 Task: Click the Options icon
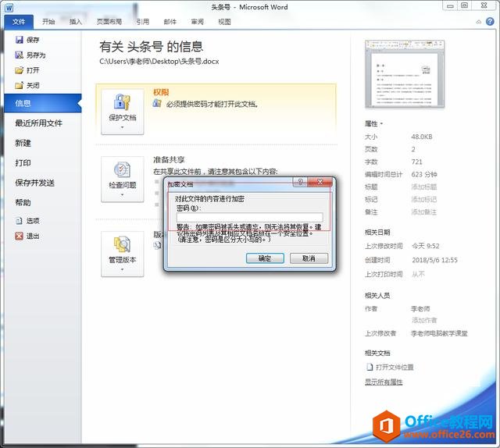click(x=19, y=221)
